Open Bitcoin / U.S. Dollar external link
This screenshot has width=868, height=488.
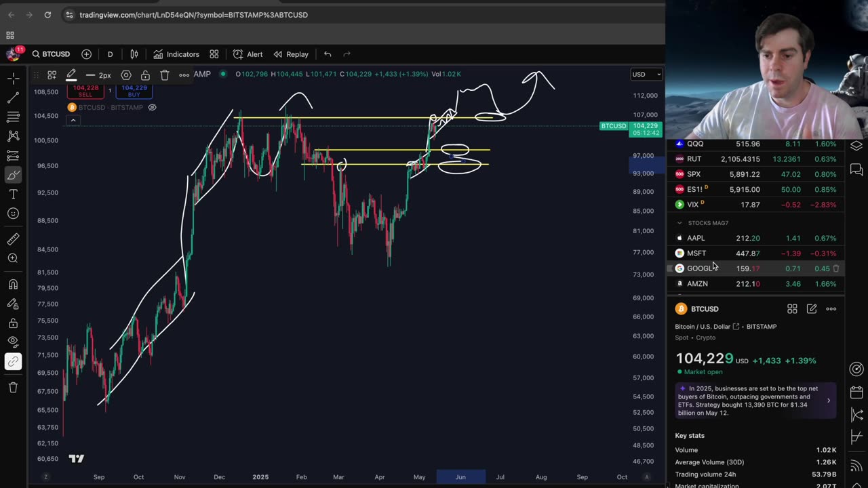tap(736, 327)
